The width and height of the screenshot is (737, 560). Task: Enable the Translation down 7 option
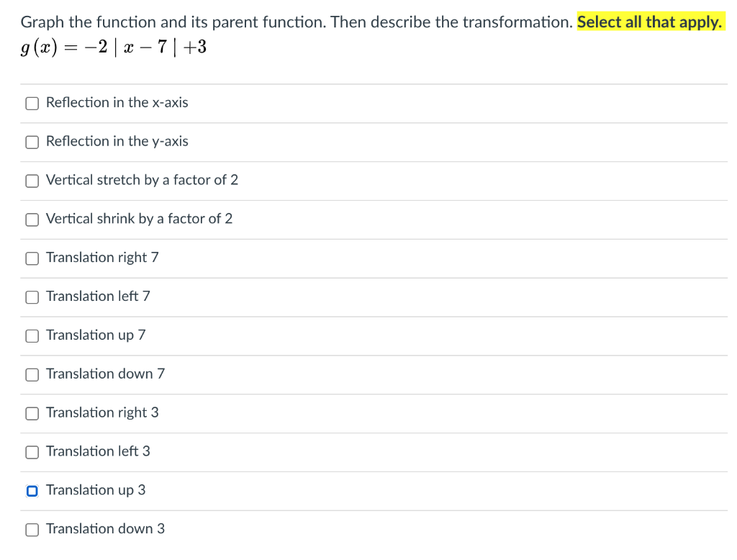click(x=32, y=374)
